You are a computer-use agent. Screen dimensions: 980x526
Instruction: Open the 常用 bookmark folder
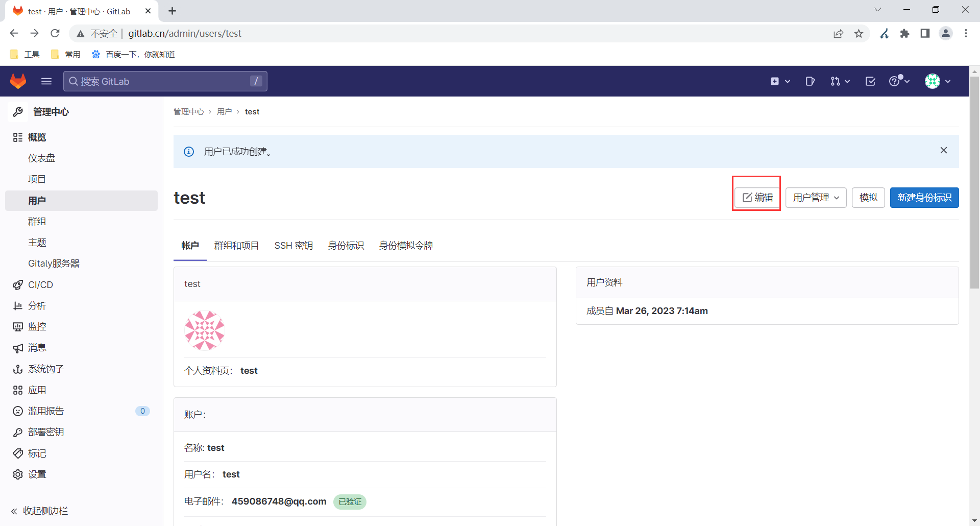[x=66, y=54]
